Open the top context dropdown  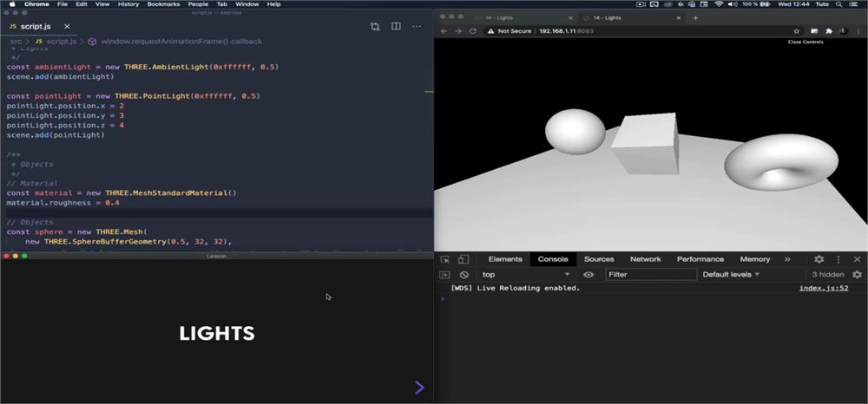point(525,275)
